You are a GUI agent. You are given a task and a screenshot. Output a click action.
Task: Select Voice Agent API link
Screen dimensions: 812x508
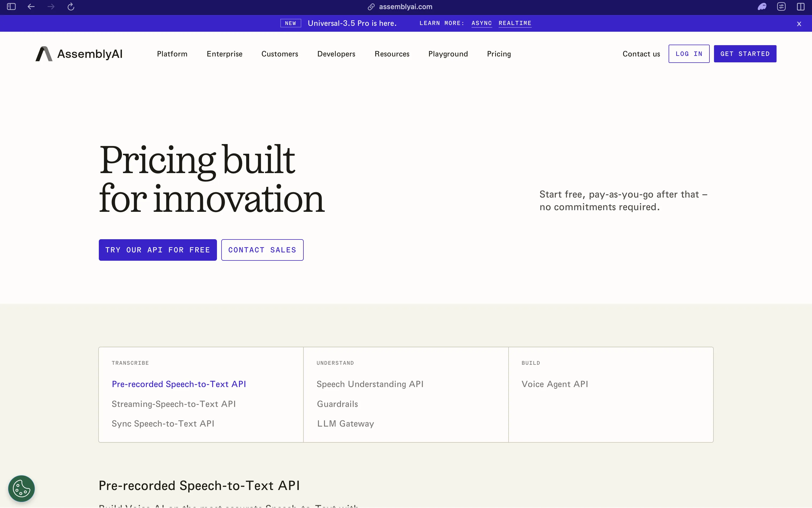tap(555, 384)
